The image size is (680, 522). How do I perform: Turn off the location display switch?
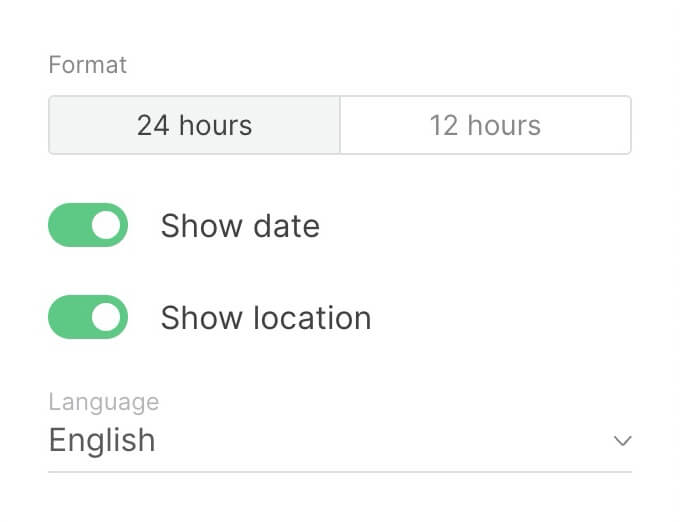pos(88,317)
